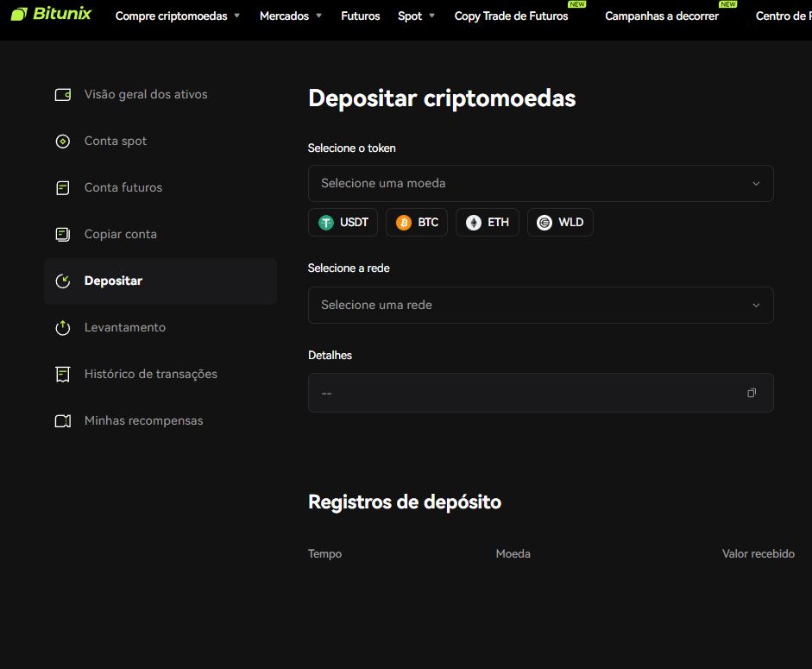This screenshot has width=812, height=669.
Task: Click the Visão geral dos ativos wallet icon
Action: (x=62, y=95)
